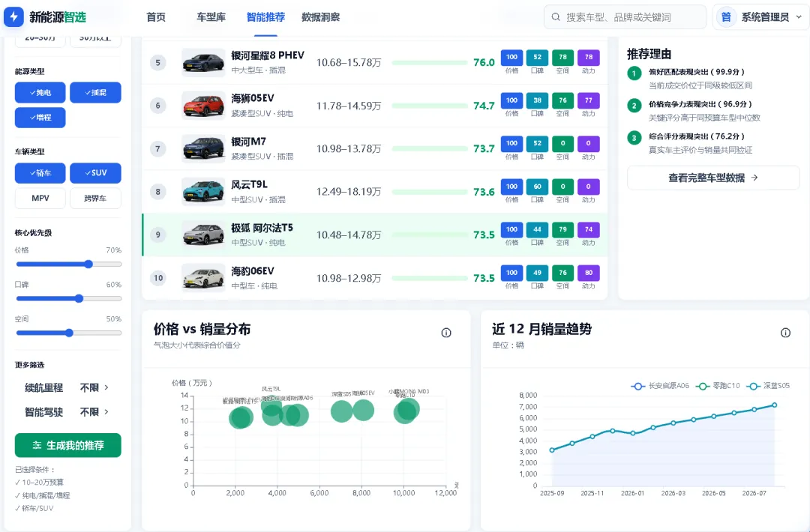Click 动力 score 74 badge of 极狐 阿尔法T5
This screenshot has width=810, height=532.
[x=589, y=229]
